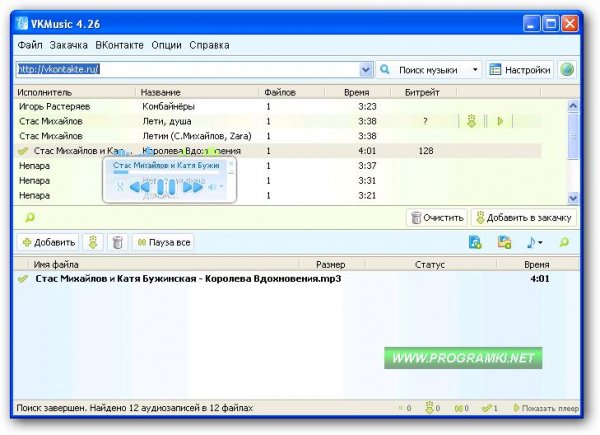Click scroll down arrow of search results
This screenshot has height=435, width=600.
point(573,198)
